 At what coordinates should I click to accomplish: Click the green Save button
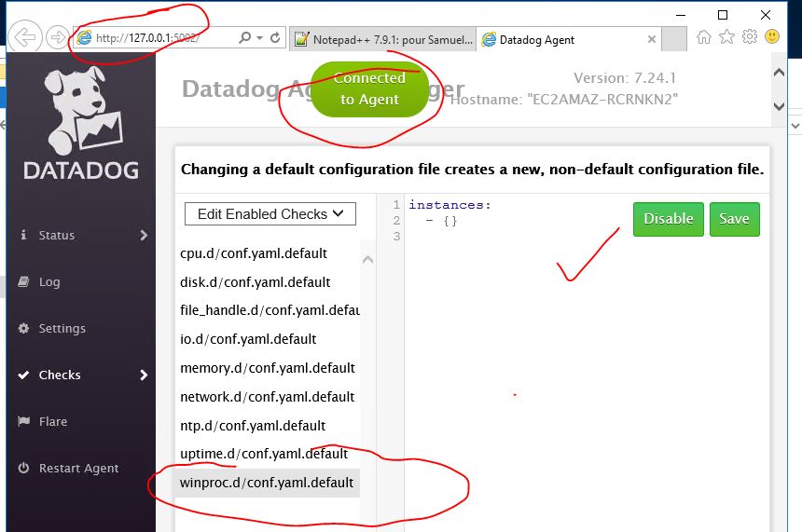tap(734, 219)
